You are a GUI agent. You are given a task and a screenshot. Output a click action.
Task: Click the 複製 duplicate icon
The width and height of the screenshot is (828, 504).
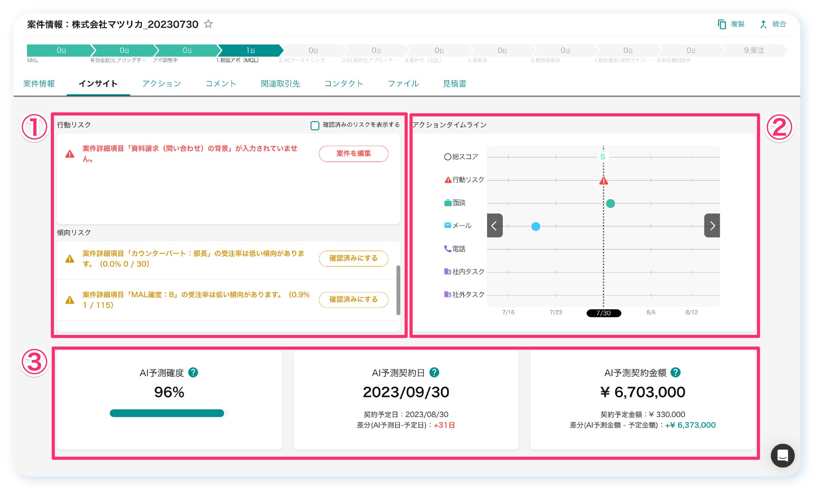tap(721, 24)
